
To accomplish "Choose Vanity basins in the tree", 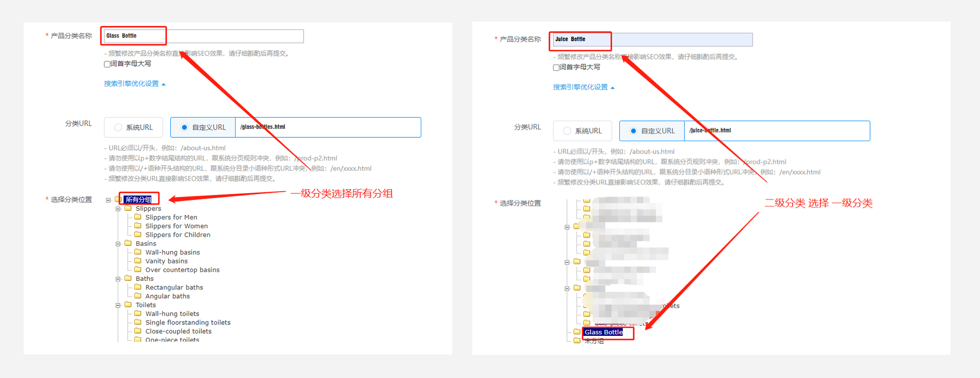I will [x=166, y=261].
